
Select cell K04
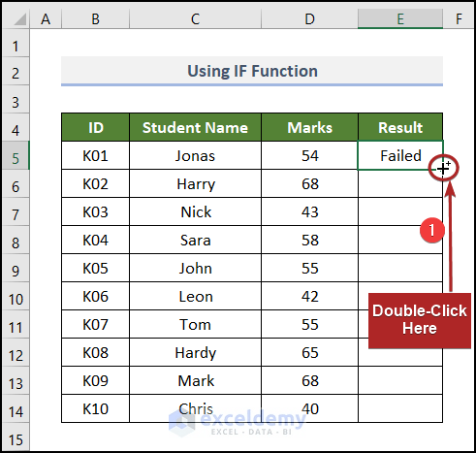[95, 240]
